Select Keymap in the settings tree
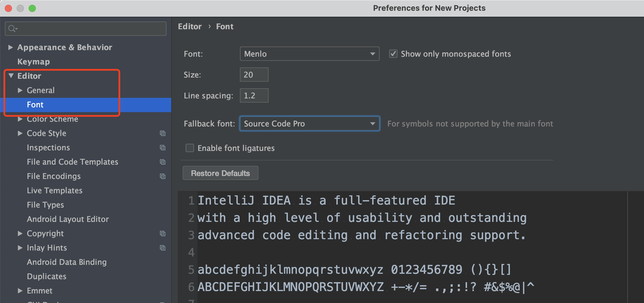 tap(33, 62)
